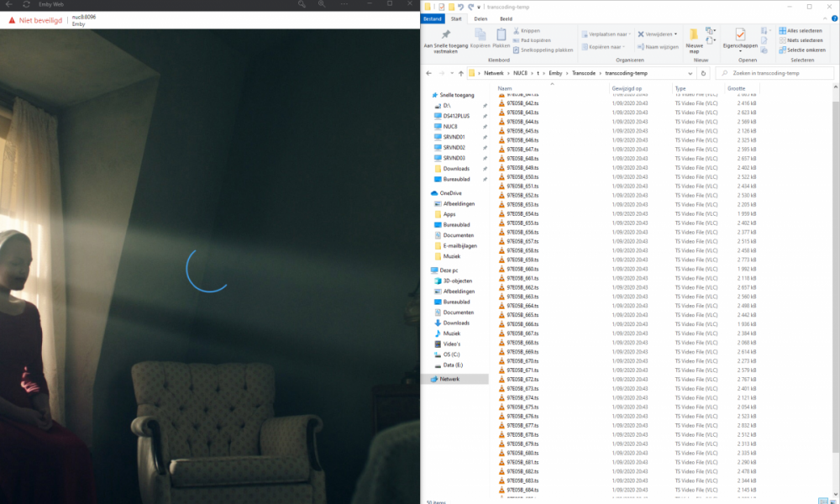Switch to the Delen ribbon tab

[480, 18]
